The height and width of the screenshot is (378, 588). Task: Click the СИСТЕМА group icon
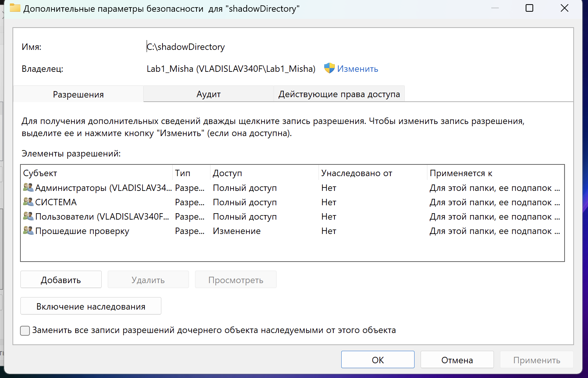coord(28,202)
